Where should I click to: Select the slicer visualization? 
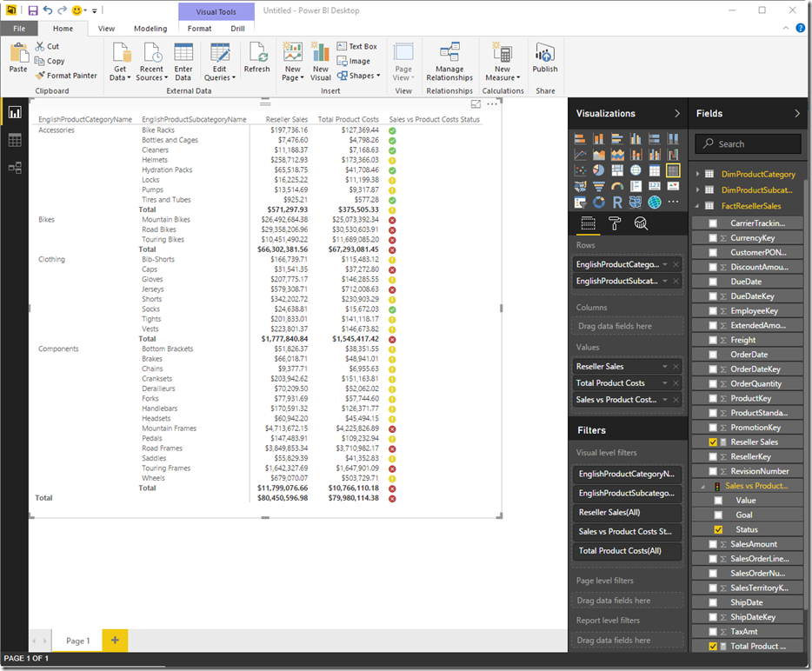(x=580, y=203)
